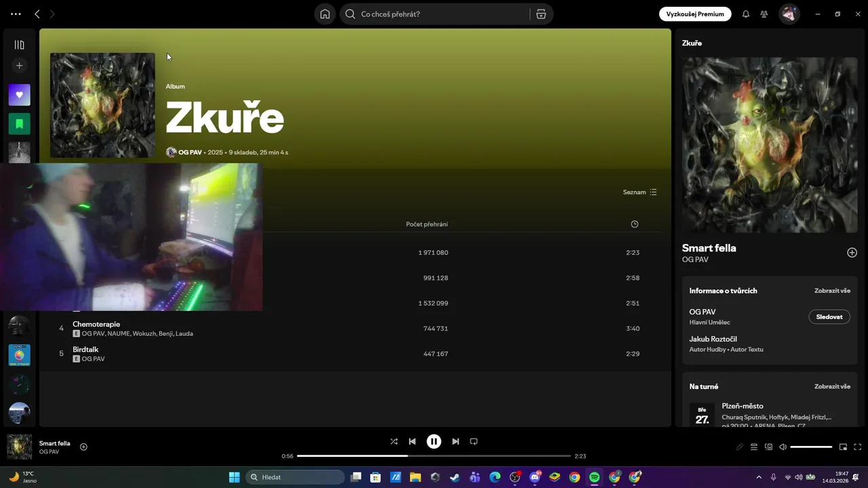Open the user profile avatar menu

789,14
